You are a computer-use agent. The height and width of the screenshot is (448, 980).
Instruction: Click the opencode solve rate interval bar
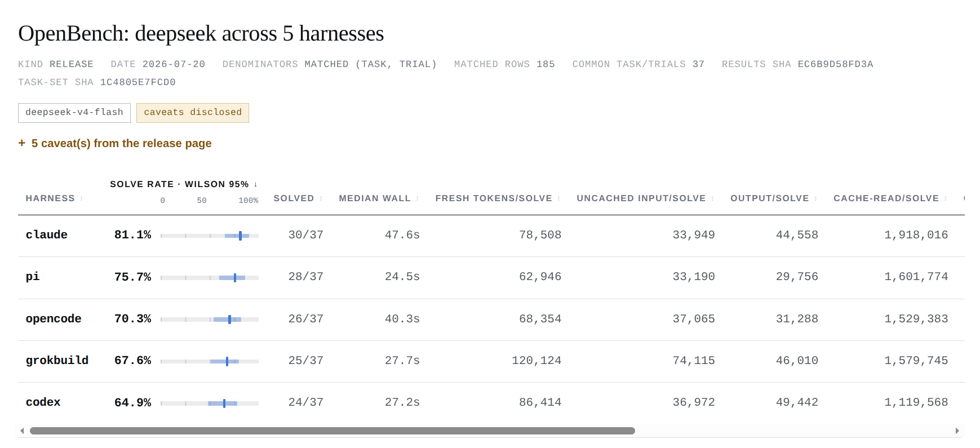click(x=210, y=320)
